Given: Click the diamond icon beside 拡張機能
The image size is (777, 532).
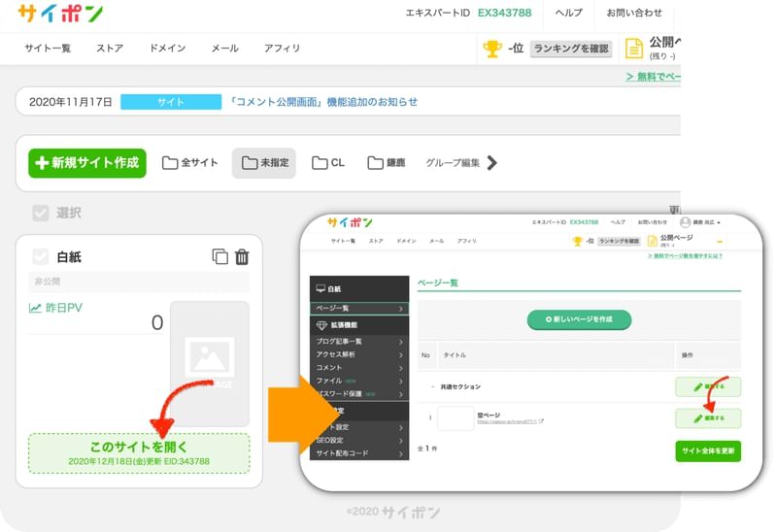Looking at the screenshot, I should click(x=321, y=325).
